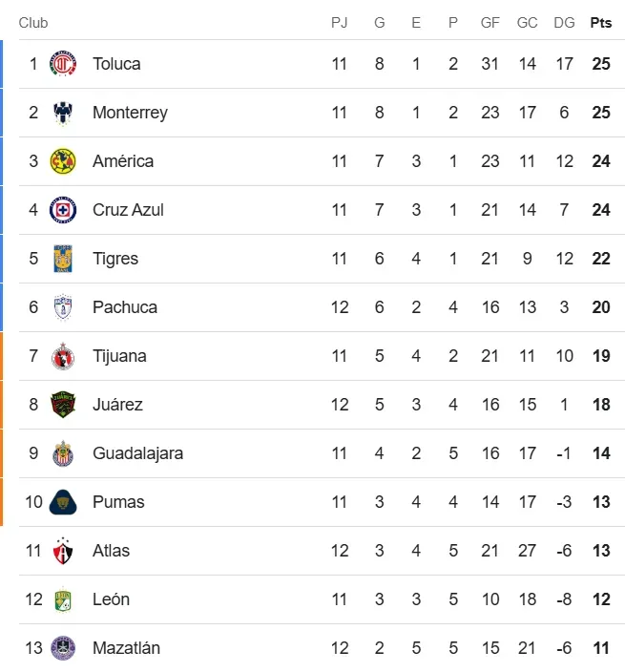Click the Monterrey club crest icon
The image size is (625, 672).
pos(63,113)
